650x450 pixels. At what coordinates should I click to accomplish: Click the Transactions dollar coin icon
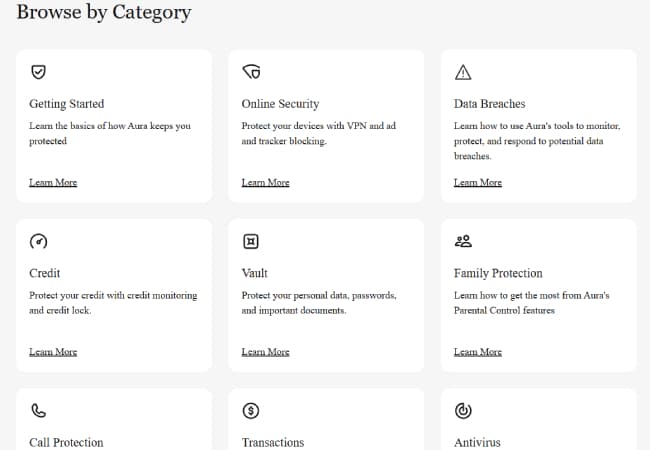coord(251,411)
